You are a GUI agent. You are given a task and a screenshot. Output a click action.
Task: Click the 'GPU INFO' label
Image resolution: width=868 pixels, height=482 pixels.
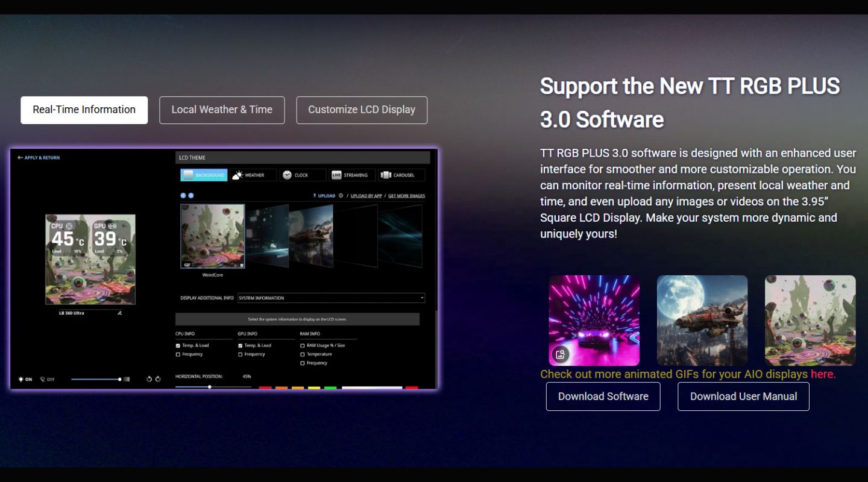248,334
